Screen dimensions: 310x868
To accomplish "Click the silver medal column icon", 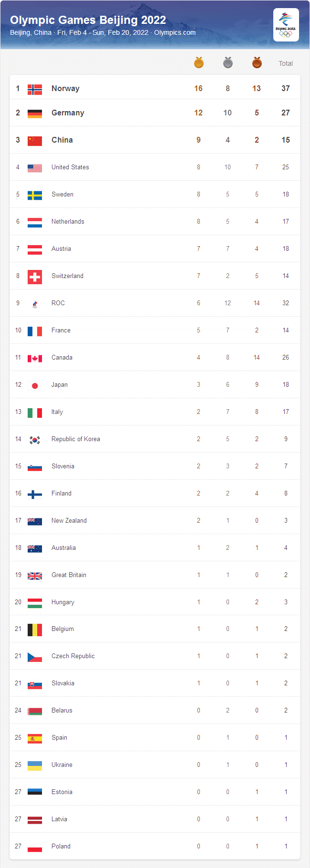I will tap(227, 62).
